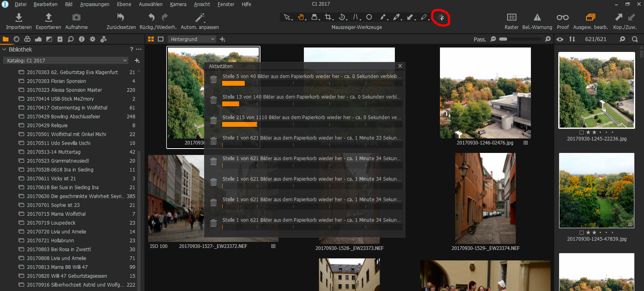Open the Bearbeiten menu
Image resolution: width=644 pixels, height=291 pixels.
45,4
